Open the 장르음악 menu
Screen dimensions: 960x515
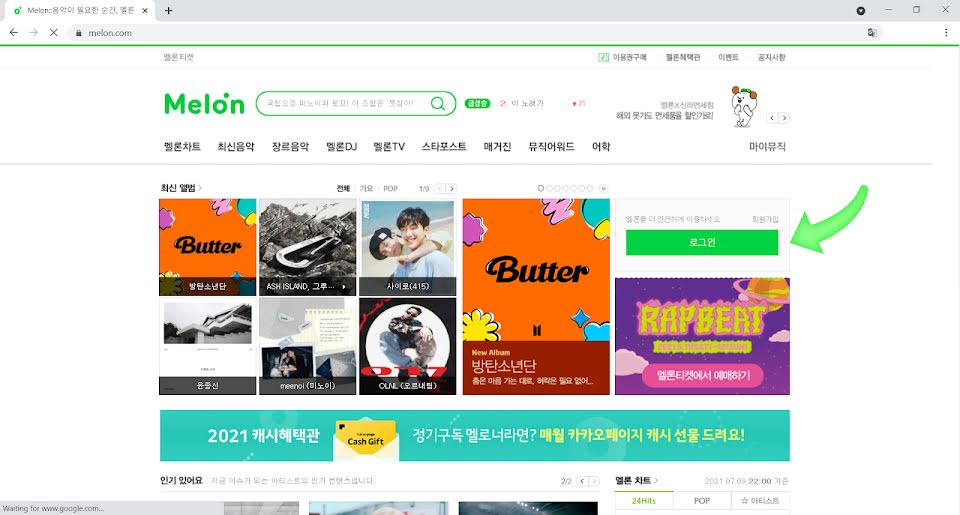pyautogui.click(x=290, y=146)
